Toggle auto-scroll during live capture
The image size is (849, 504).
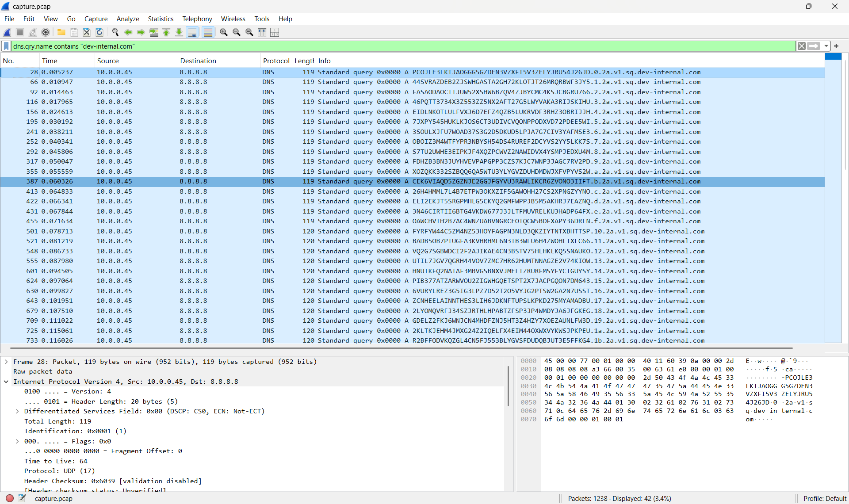(x=192, y=32)
